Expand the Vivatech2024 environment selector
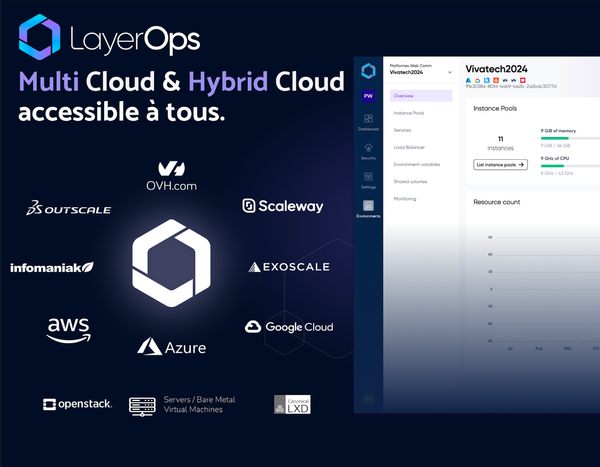Viewport: 600px width, 467px height. coord(421,70)
